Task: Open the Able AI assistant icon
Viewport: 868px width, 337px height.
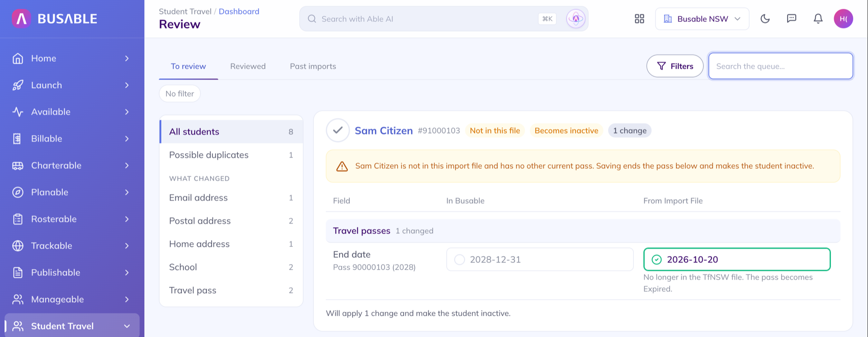Action: pyautogui.click(x=576, y=19)
